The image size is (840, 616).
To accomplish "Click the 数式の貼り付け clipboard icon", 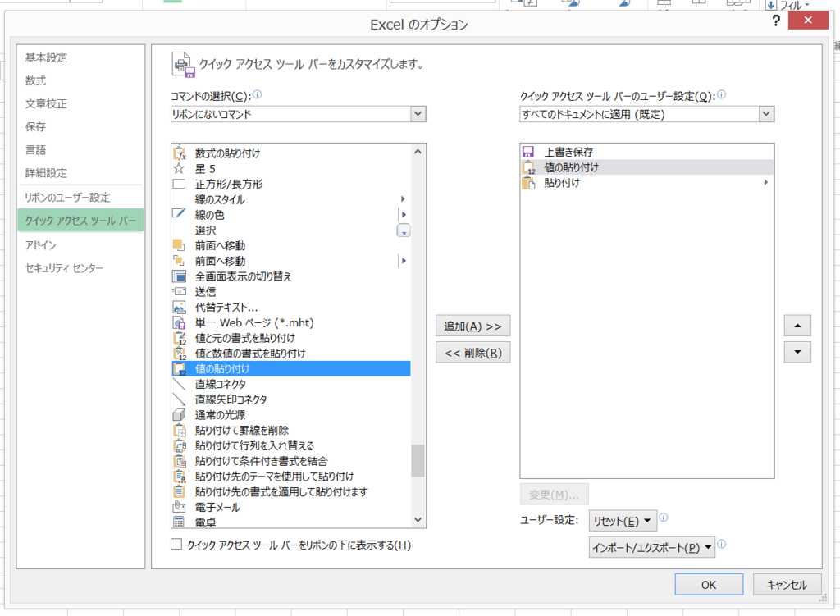I will click(180, 153).
